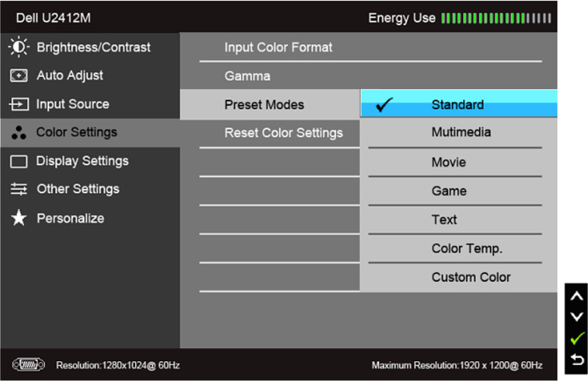The height and width of the screenshot is (381, 588).
Task: Select Custom Color preset mode
Action: 459,277
